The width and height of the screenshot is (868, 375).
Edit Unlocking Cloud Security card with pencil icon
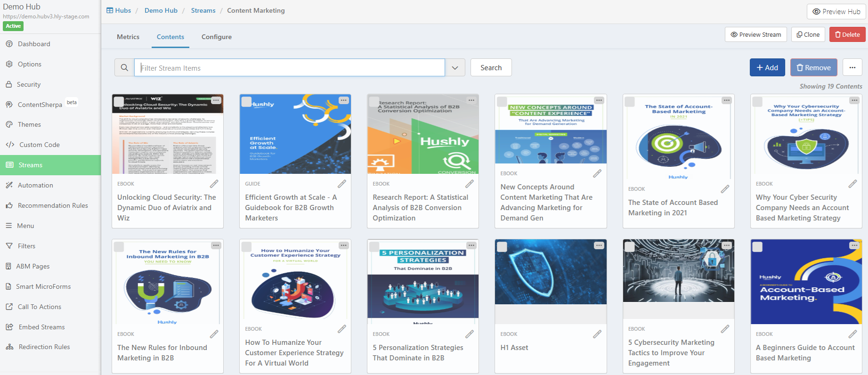214,184
